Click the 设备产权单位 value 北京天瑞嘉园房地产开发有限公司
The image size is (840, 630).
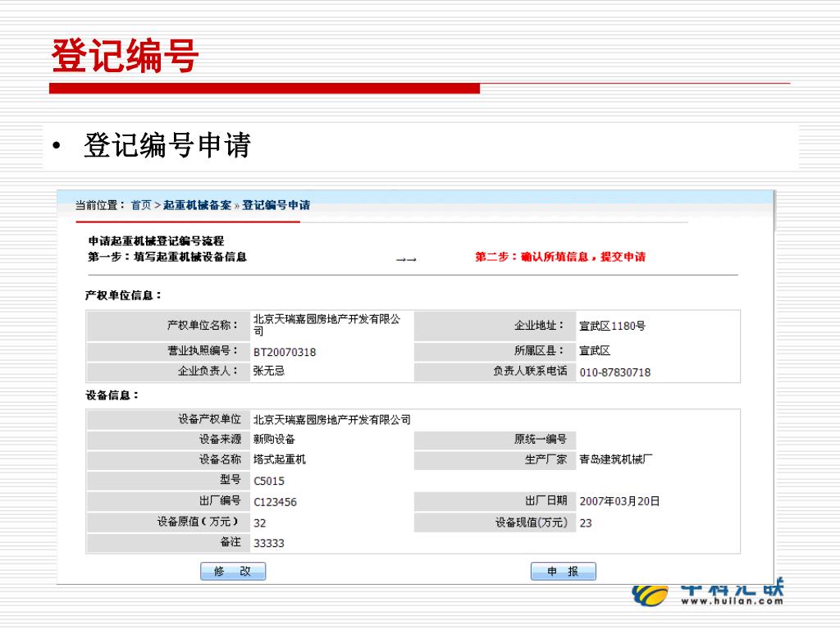[x=331, y=420]
